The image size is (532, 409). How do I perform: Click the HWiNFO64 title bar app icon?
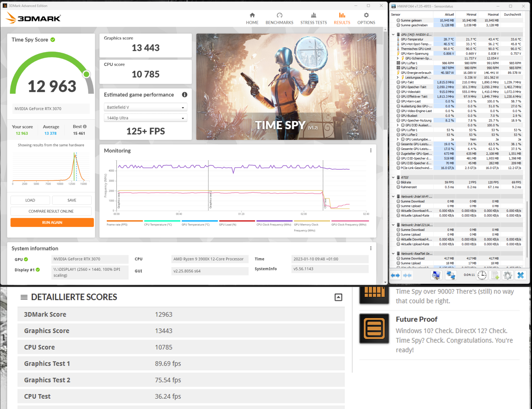393,6
